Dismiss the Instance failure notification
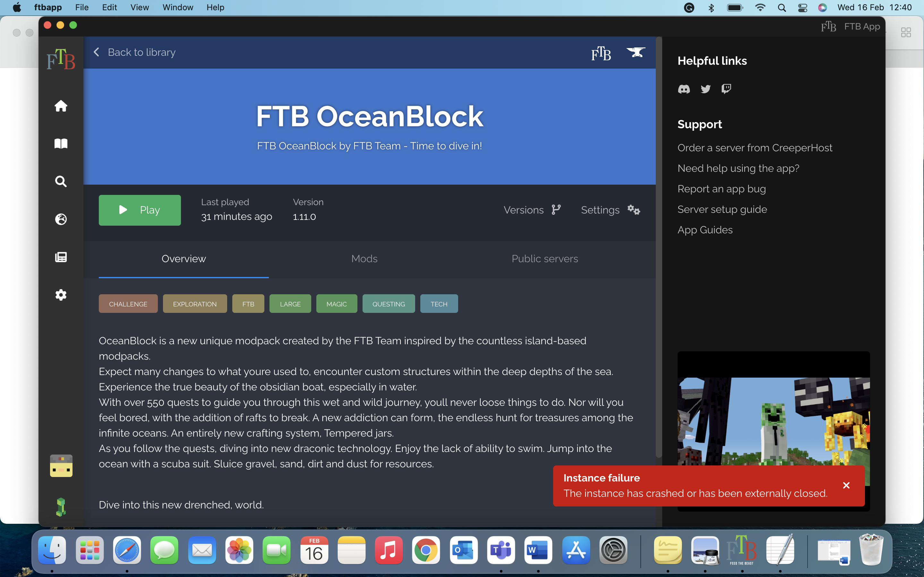 [846, 485]
